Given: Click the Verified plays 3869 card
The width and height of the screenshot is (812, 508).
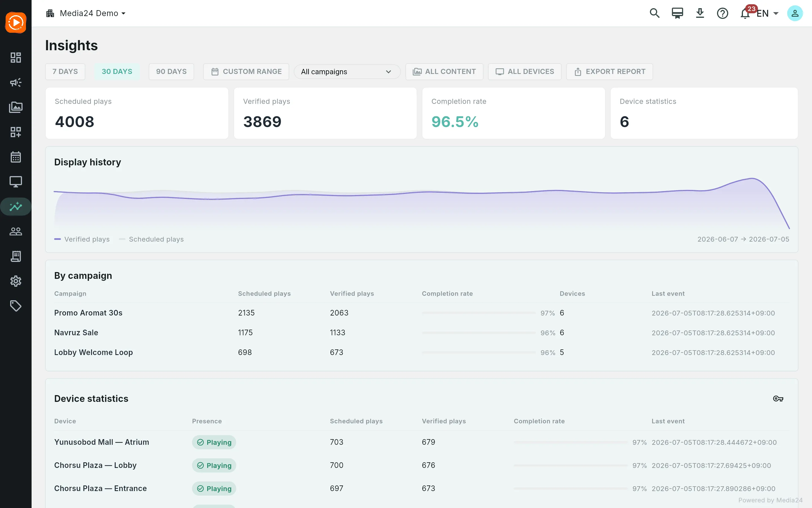Looking at the screenshot, I should 325,113.
